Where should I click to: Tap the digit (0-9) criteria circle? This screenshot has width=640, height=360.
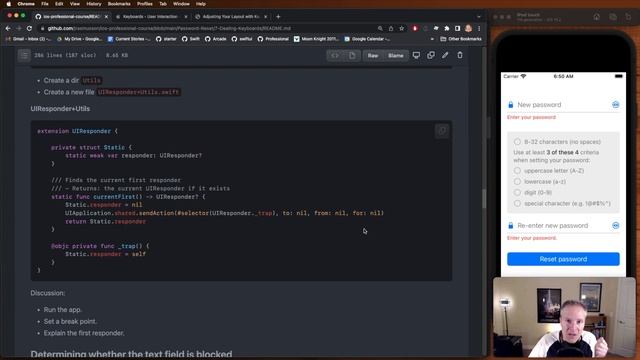(x=517, y=192)
